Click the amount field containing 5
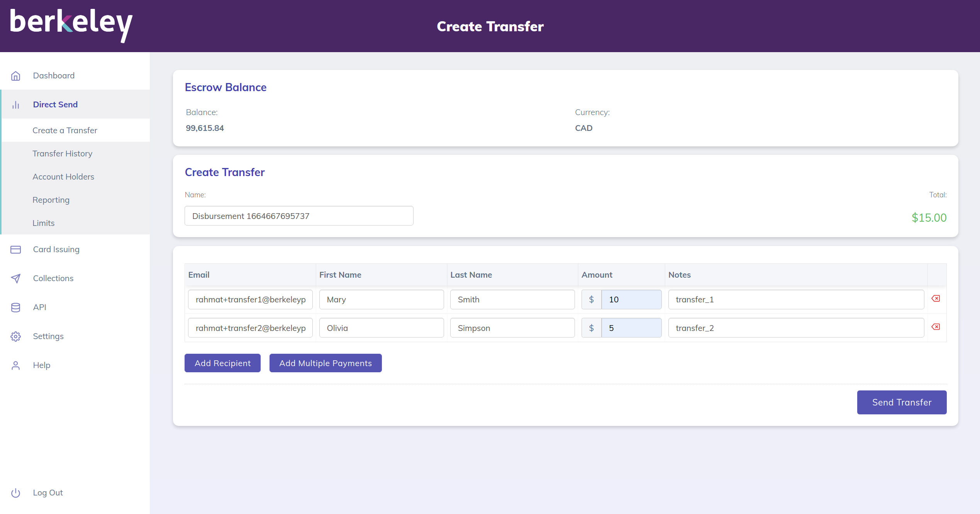980x514 pixels. click(x=631, y=328)
